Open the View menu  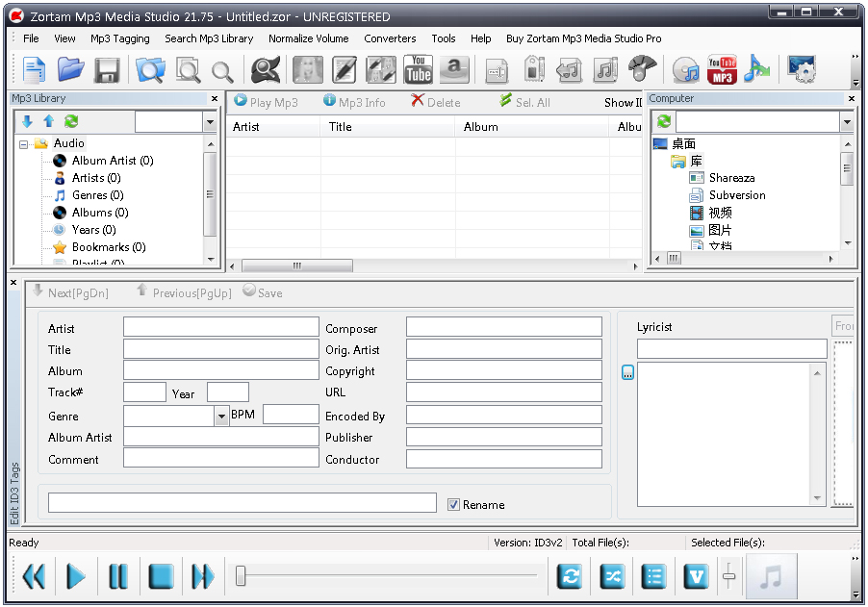[x=64, y=38]
